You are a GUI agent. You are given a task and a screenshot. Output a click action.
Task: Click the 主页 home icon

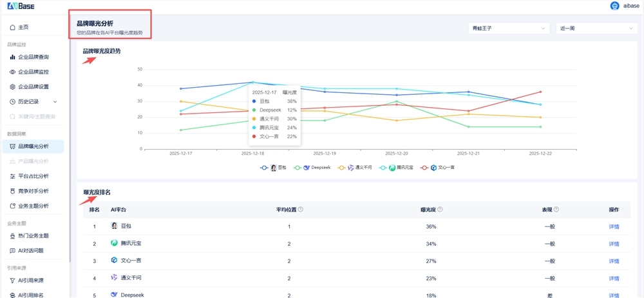[x=12, y=27]
